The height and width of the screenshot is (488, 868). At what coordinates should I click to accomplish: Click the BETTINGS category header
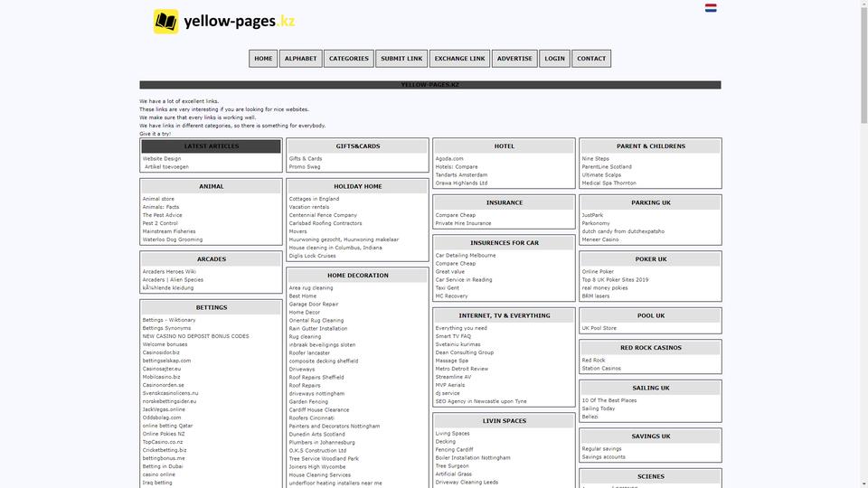(211, 307)
